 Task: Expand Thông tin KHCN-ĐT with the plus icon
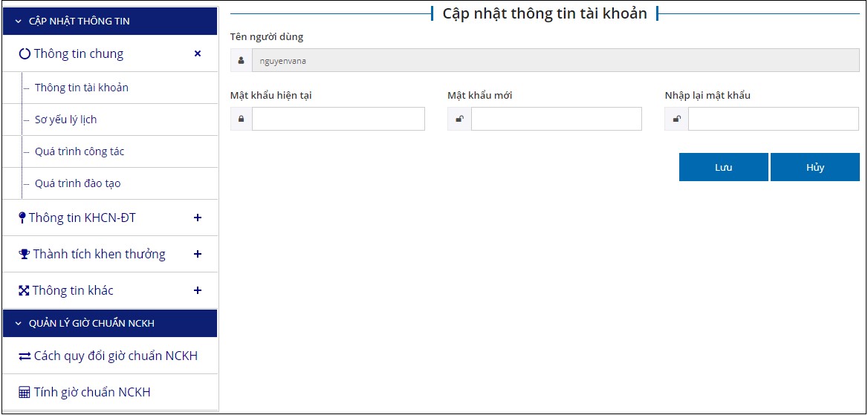(x=198, y=218)
